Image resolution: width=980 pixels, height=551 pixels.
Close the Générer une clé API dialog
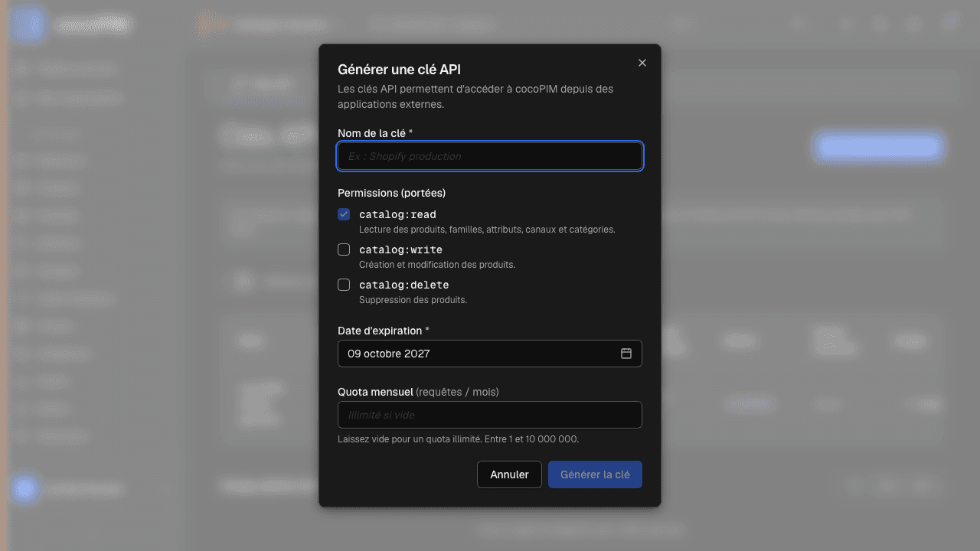pos(642,63)
